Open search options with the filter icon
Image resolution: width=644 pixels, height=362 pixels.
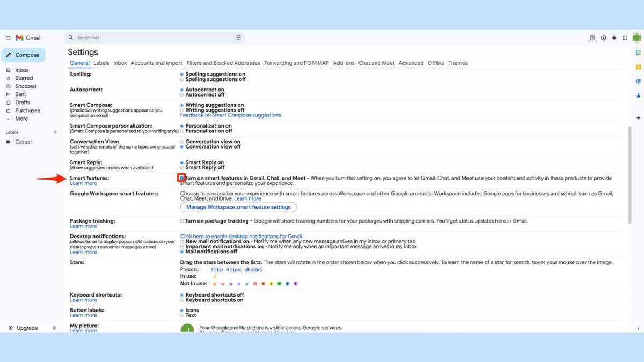(x=238, y=38)
